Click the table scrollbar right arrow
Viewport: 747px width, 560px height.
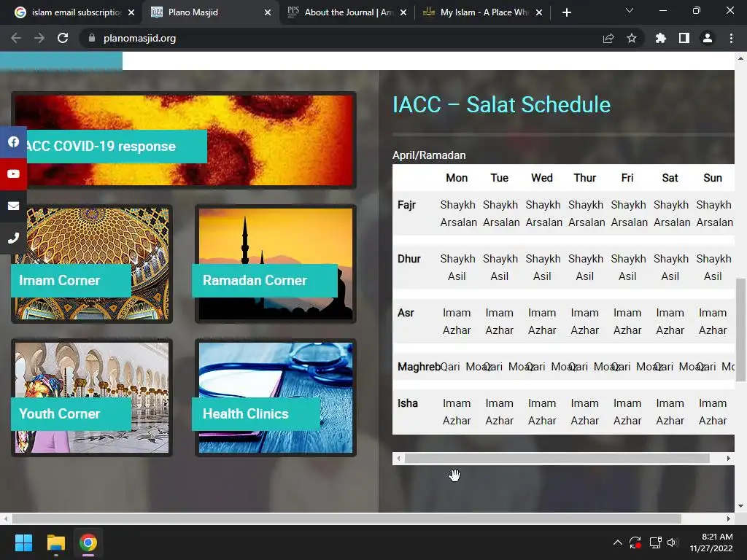pyautogui.click(x=729, y=458)
